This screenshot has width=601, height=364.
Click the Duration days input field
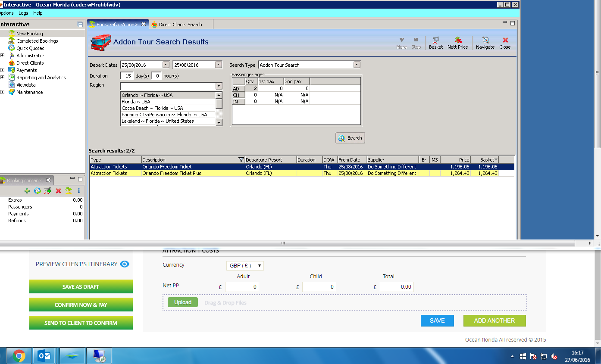[127, 76]
